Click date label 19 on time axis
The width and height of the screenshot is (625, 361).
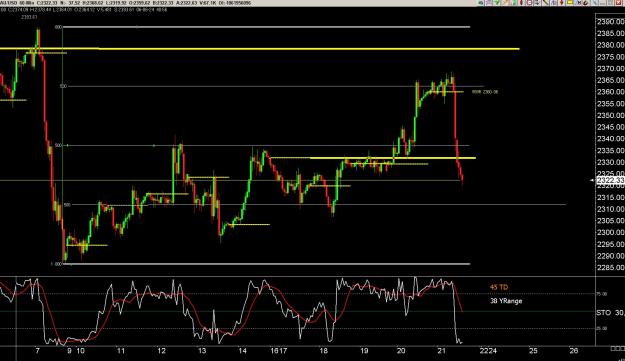[x=364, y=351]
